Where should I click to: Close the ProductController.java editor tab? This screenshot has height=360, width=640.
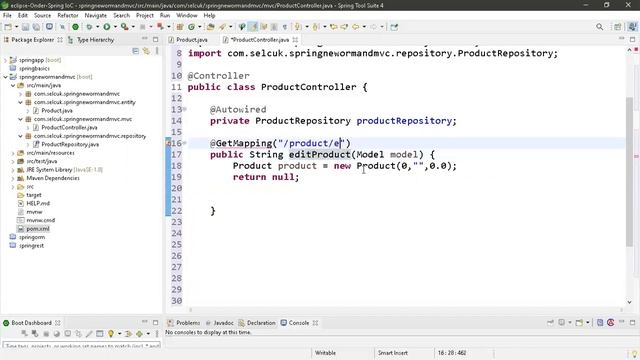click(295, 40)
